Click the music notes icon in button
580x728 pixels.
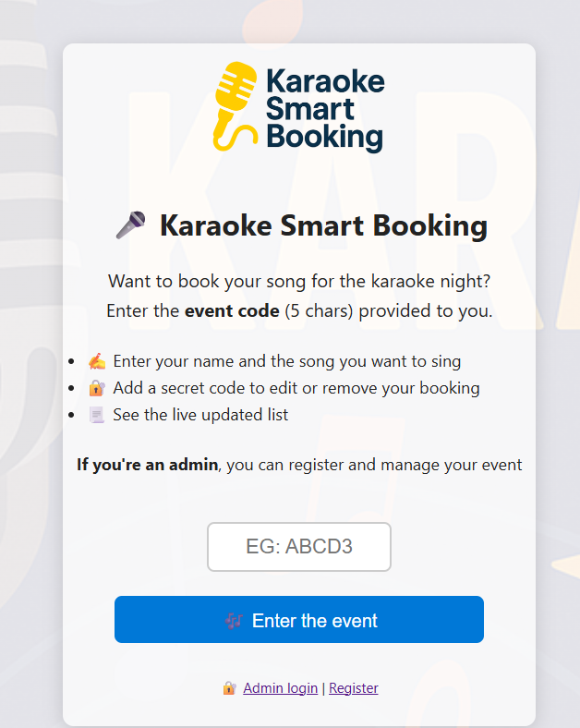pyautogui.click(x=235, y=621)
